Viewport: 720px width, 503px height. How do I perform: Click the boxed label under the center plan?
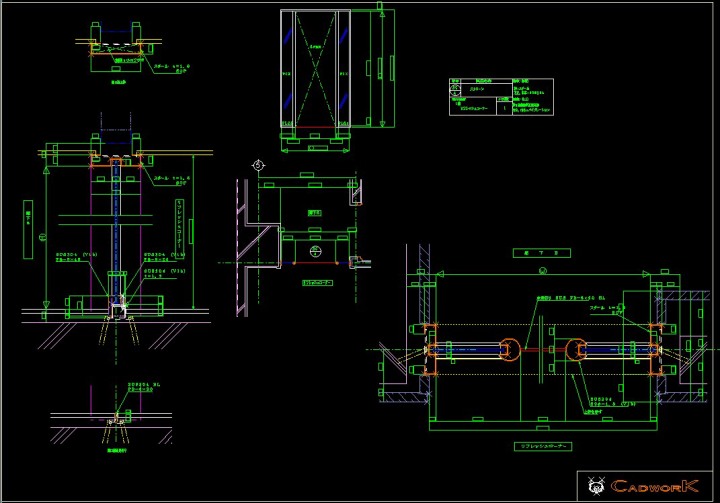coord(318,283)
